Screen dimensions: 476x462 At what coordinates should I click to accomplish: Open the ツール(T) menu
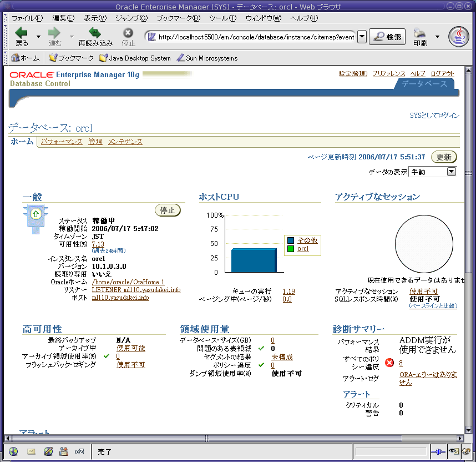[223, 18]
